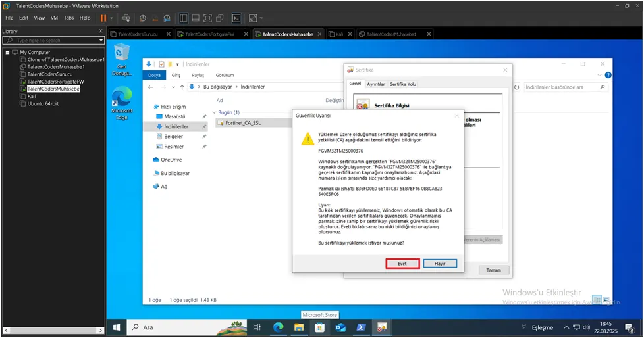The image size is (644, 338).
Task: Open the Paylaş ribbon tab in Explorer
Action: [x=198, y=75]
